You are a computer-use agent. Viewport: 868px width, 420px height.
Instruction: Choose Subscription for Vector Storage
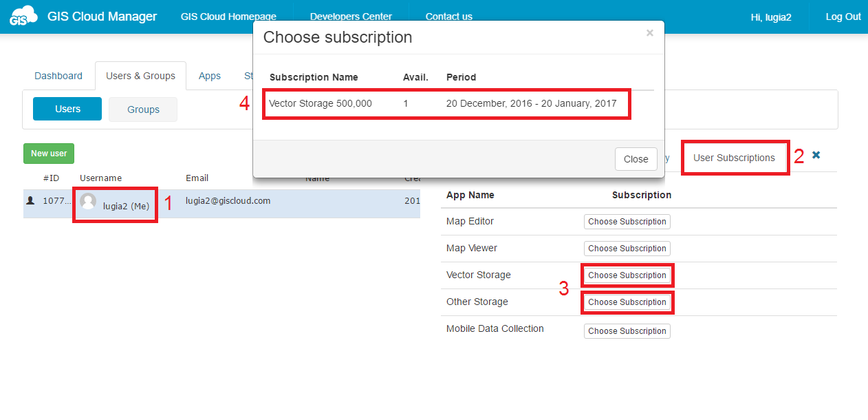click(627, 275)
